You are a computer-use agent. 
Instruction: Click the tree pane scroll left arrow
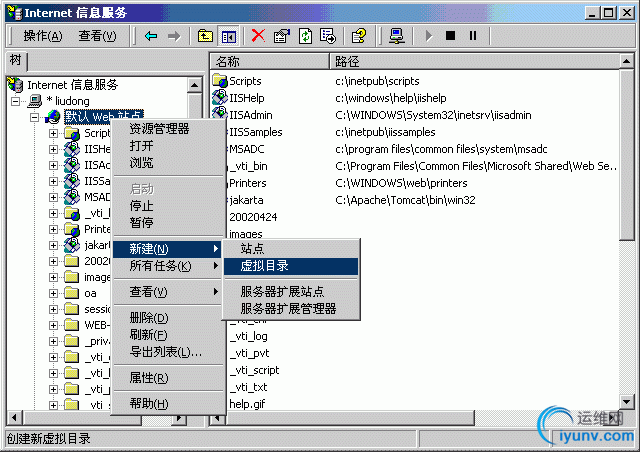pyautogui.click(x=15, y=418)
